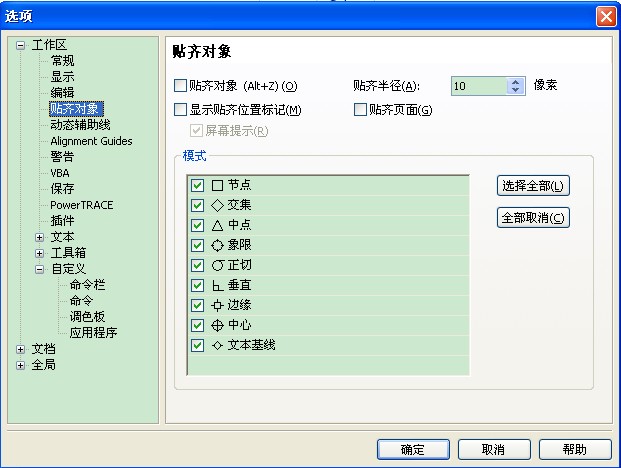Click the perpendicular mode icon

[x=217, y=285]
